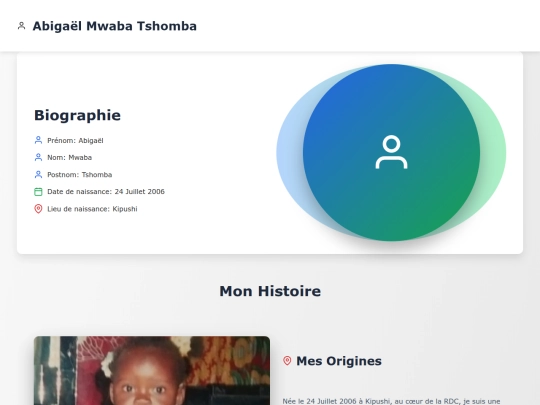Click the green calendar icon for birth date
540x405 pixels.
pos(38,191)
